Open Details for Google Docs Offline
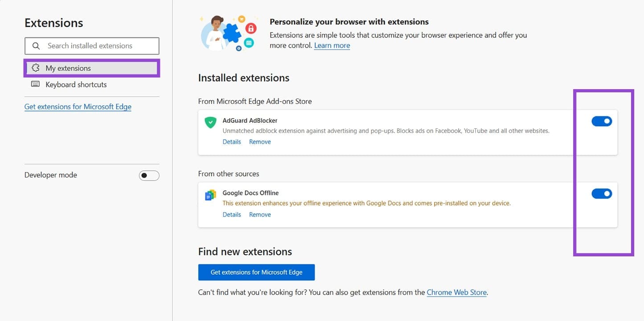 [x=232, y=214]
